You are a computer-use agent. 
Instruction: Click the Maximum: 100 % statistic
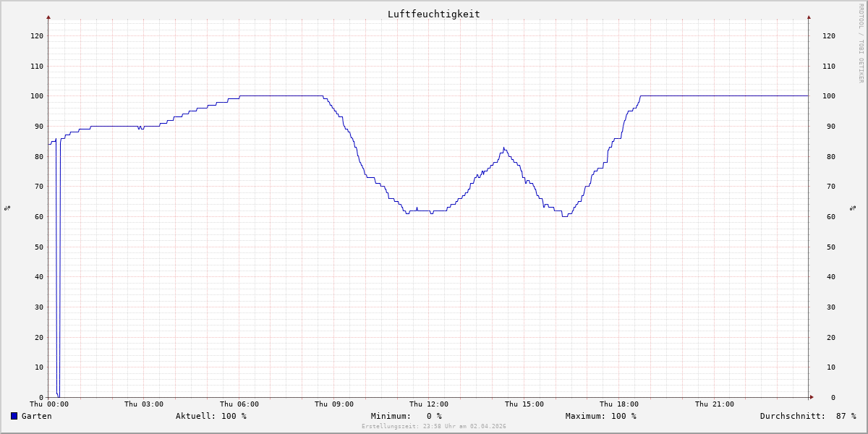tap(600, 416)
